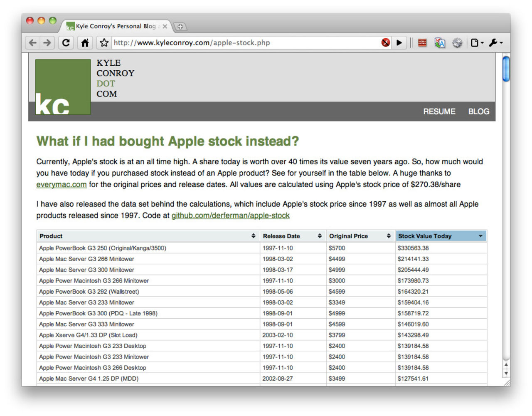Open a new tab with plus button

point(180,27)
